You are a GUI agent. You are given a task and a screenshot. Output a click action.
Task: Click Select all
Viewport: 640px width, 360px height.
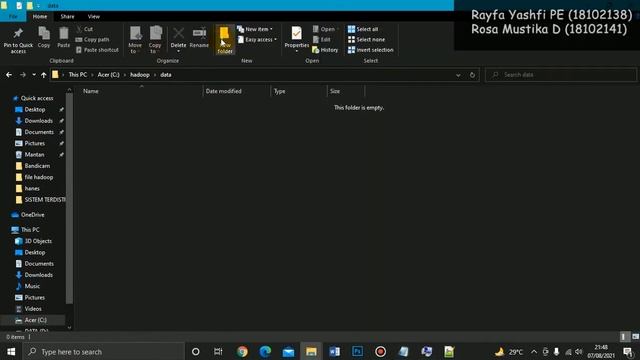coord(363,29)
